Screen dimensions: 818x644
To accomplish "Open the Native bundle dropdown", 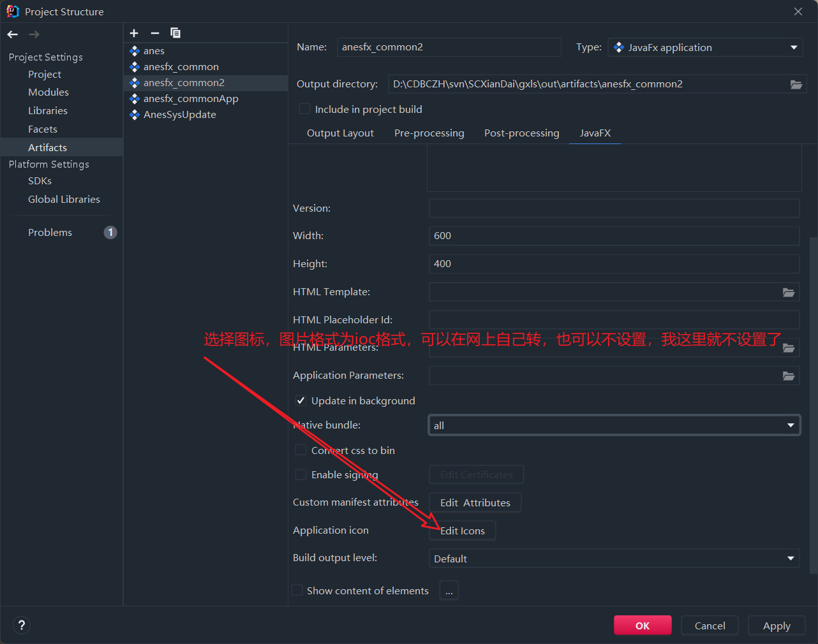I will 614,425.
